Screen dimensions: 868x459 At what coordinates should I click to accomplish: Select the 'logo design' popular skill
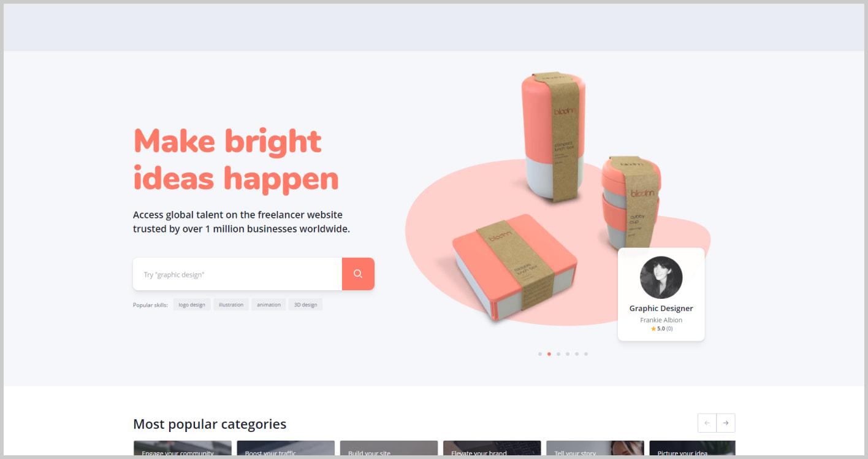pos(192,304)
